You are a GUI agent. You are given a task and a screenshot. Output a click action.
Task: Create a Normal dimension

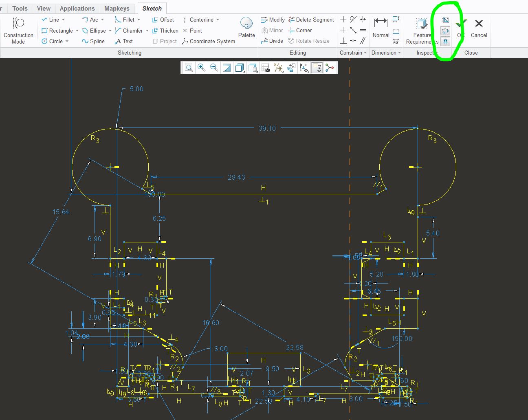(x=381, y=27)
